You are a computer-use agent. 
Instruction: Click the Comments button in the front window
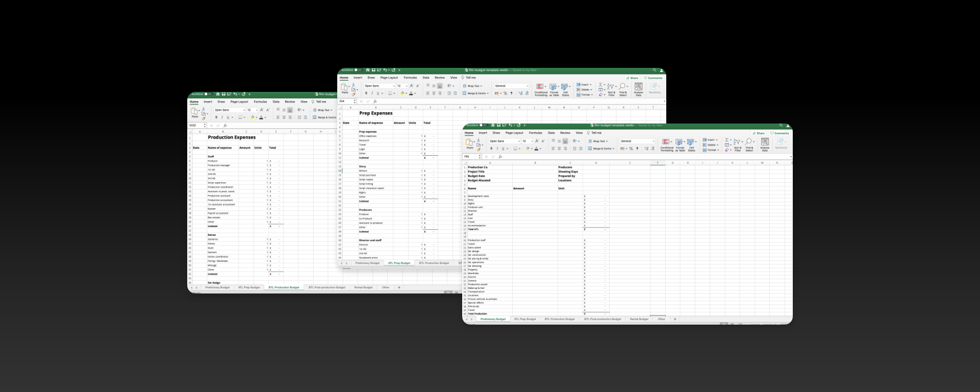click(x=780, y=133)
